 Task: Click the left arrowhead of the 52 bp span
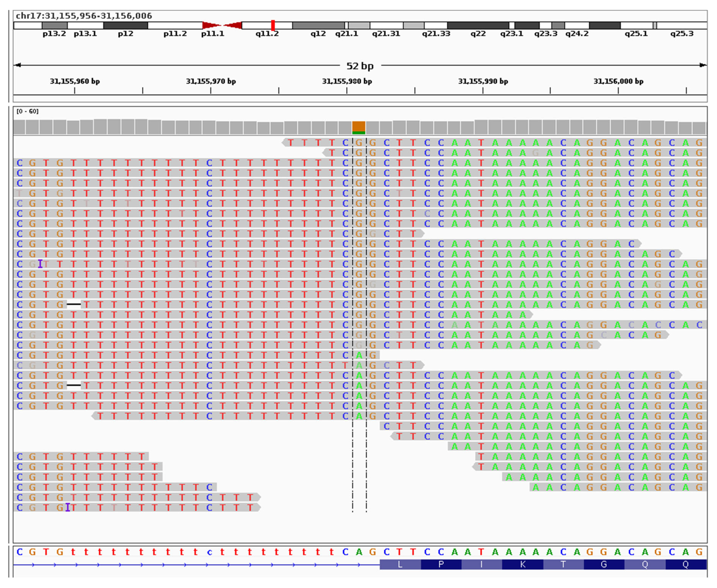coord(18,65)
